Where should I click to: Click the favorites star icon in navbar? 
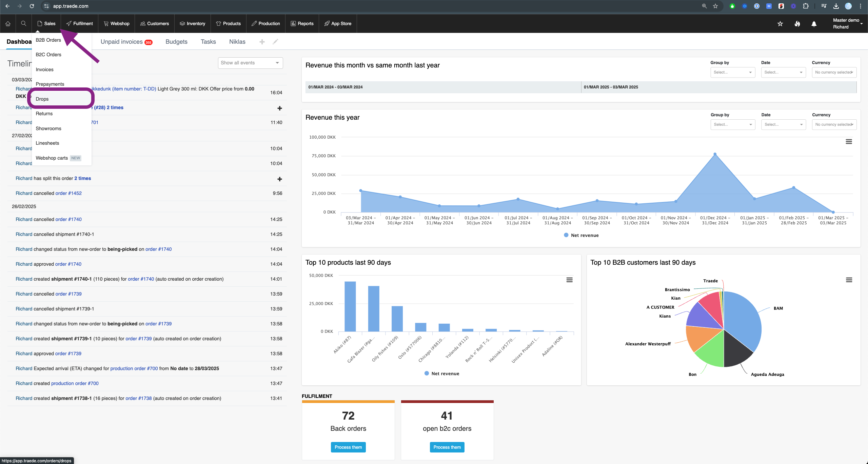(780, 24)
